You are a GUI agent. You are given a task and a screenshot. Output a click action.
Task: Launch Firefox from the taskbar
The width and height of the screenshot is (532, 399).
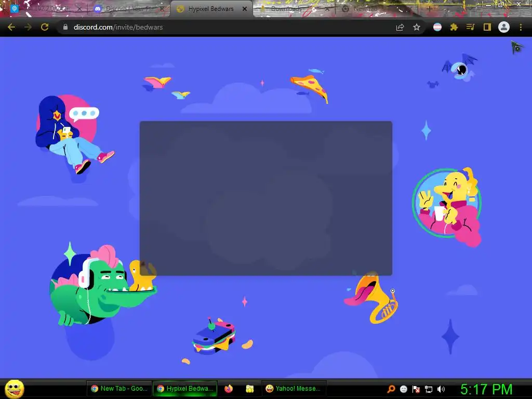pyautogui.click(x=229, y=389)
